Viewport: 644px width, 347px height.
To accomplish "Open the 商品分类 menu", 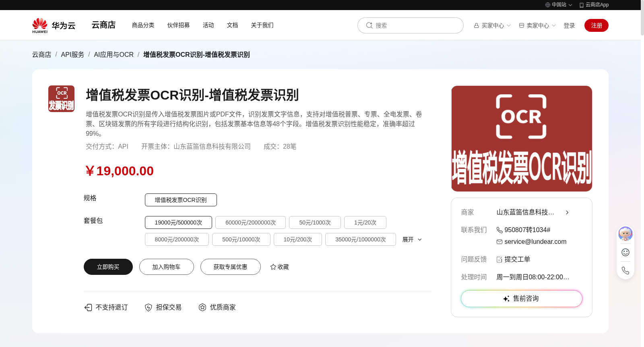I will (143, 25).
